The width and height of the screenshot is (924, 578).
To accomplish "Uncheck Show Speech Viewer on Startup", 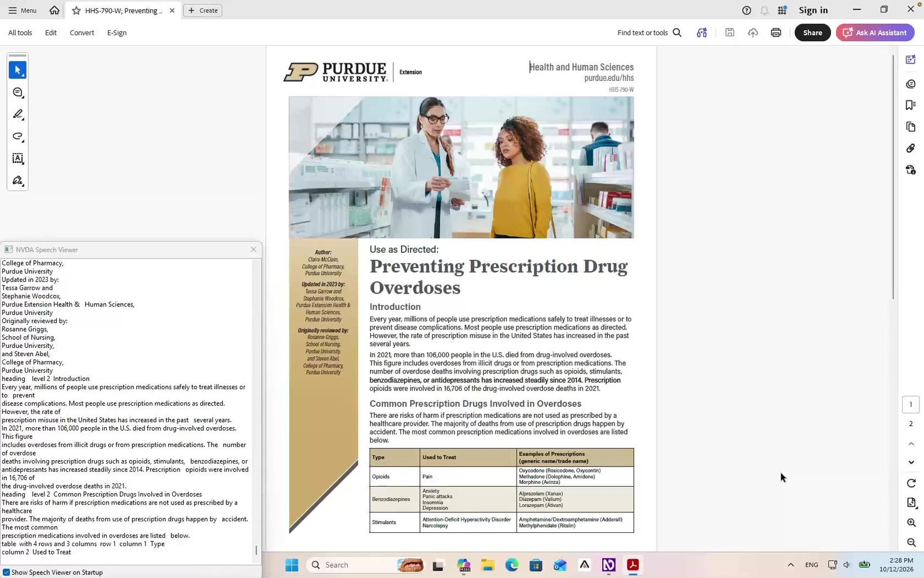I will coord(6,572).
